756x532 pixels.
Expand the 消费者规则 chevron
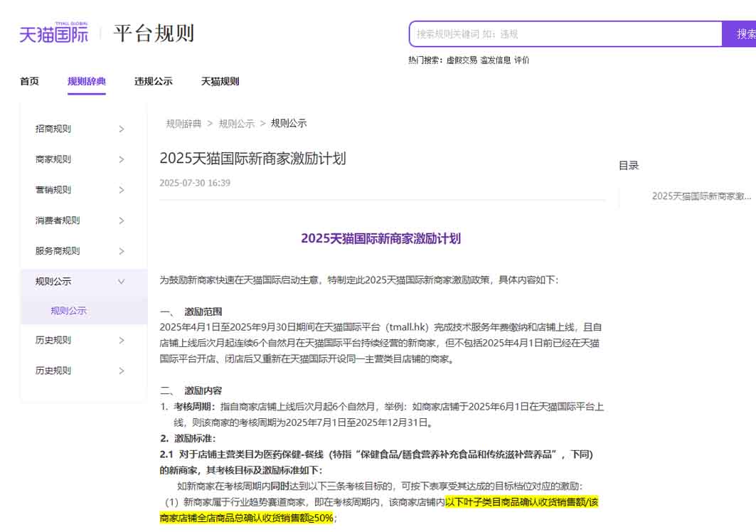coord(122,221)
